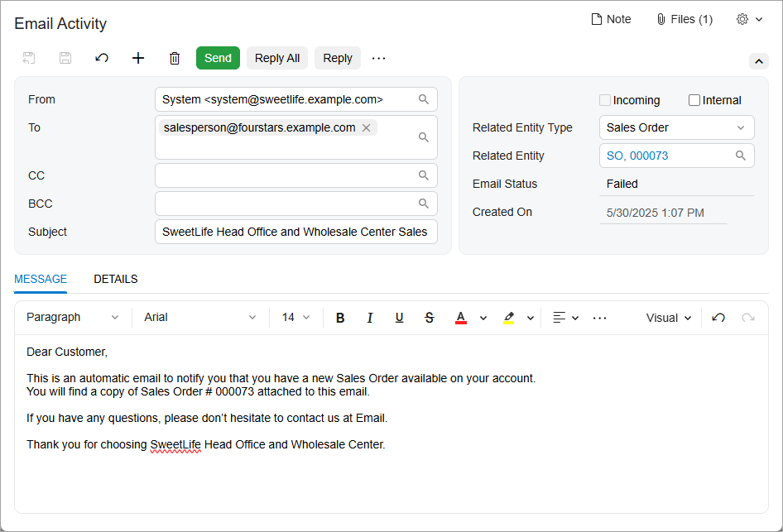The width and height of the screenshot is (783, 532).
Task: Open the SO, 000073 link
Action: pos(637,156)
